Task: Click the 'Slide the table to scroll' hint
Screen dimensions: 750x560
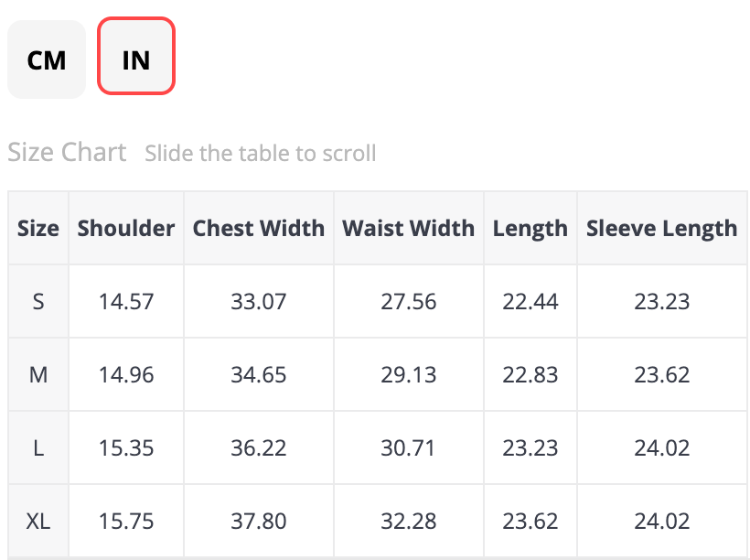Action: (261, 153)
